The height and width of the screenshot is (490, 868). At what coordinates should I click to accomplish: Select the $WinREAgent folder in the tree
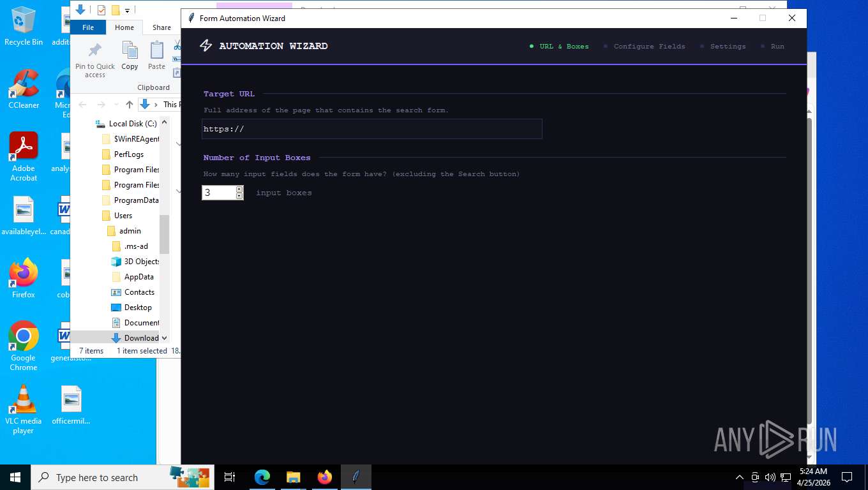[x=130, y=139]
